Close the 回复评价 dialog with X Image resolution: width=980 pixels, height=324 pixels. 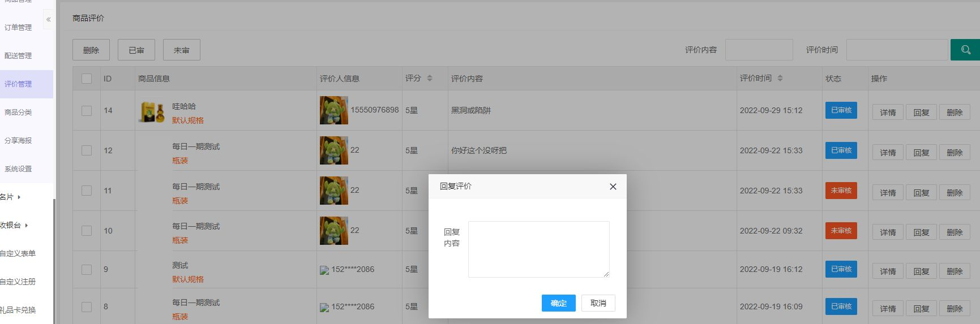tap(613, 187)
